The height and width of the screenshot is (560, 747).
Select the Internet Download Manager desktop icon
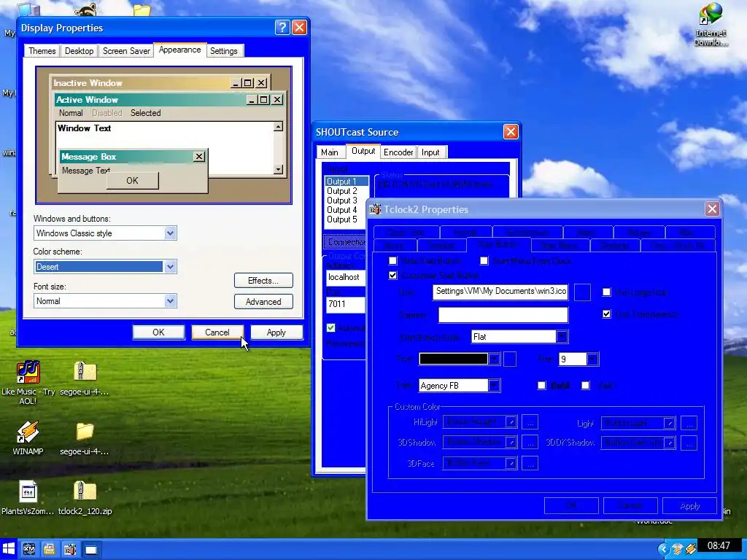click(x=711, y=15)
